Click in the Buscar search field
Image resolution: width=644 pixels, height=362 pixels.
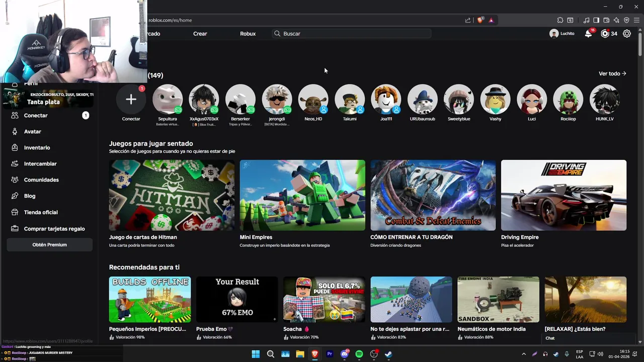click(x=352, y=34)
